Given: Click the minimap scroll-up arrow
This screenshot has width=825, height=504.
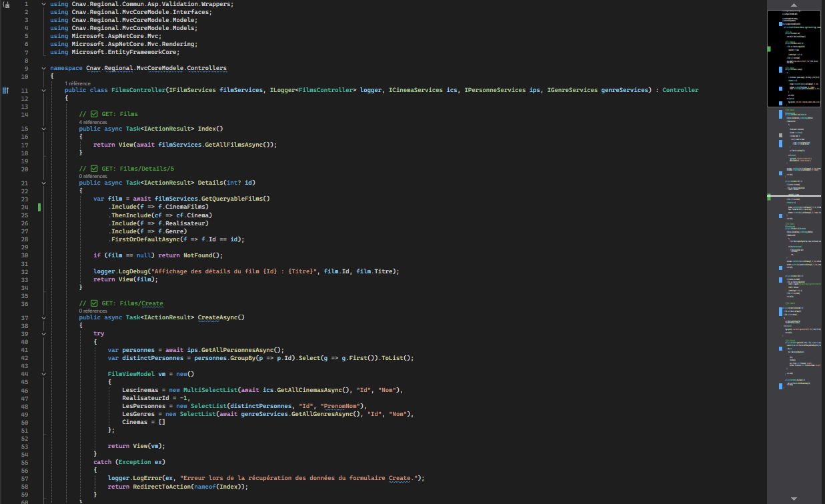Looking at the screenshot, I should pos(794,5).
